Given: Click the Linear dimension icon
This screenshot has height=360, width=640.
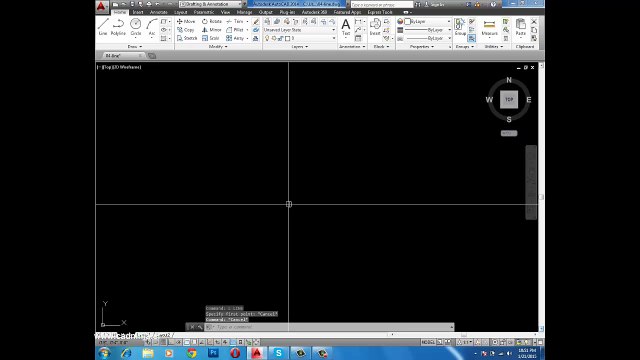Looking at the screenshot, I should tap(358, 21).
